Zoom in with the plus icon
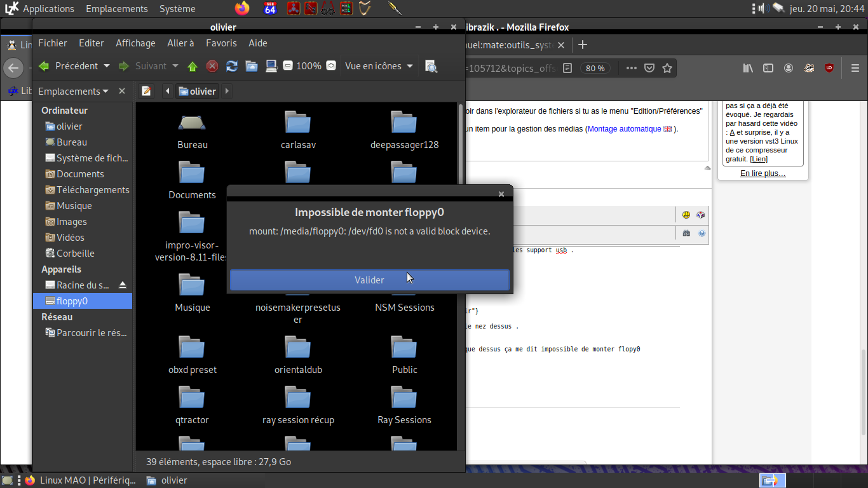This screenshot has width=868, height=488. click(330, 65)
